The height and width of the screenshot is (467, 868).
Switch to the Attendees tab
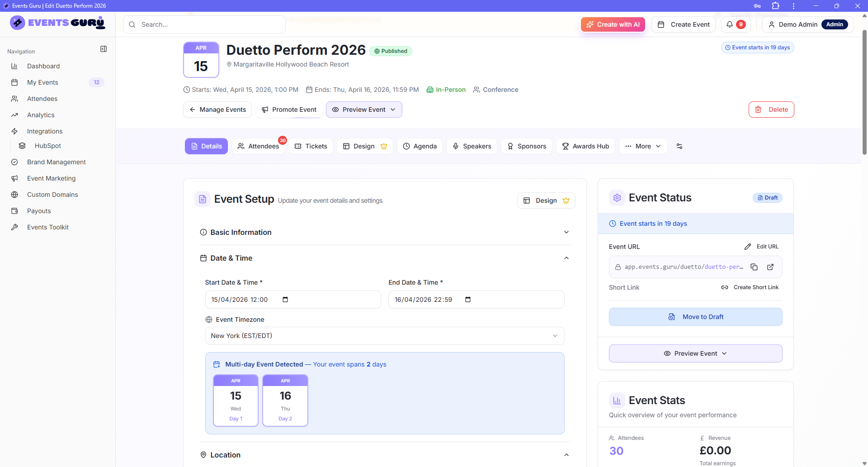pyautogui.click(x=258, y=146)
